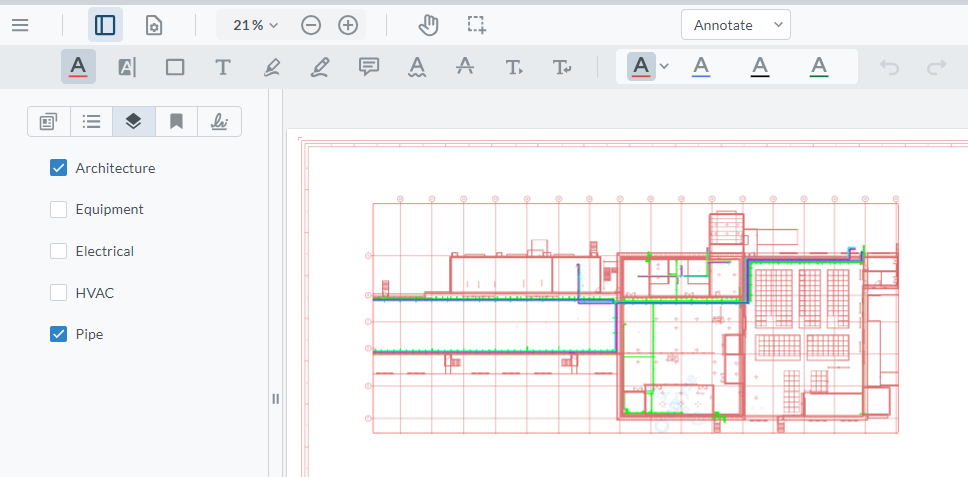Select the Pan hand tool

click(x=428, y=25)
